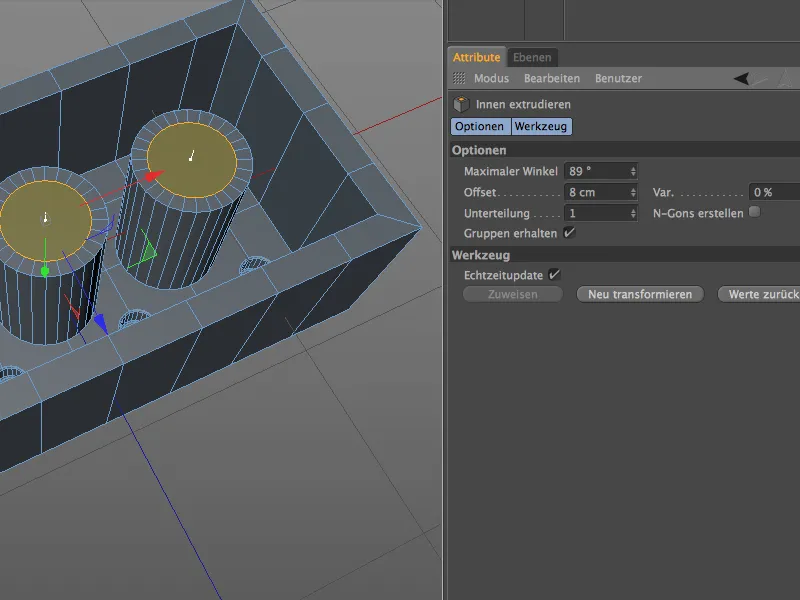Viewport: 800px width, 600px height.
Task: Switch to the Ebenen tab
Action: coord(532,57)
